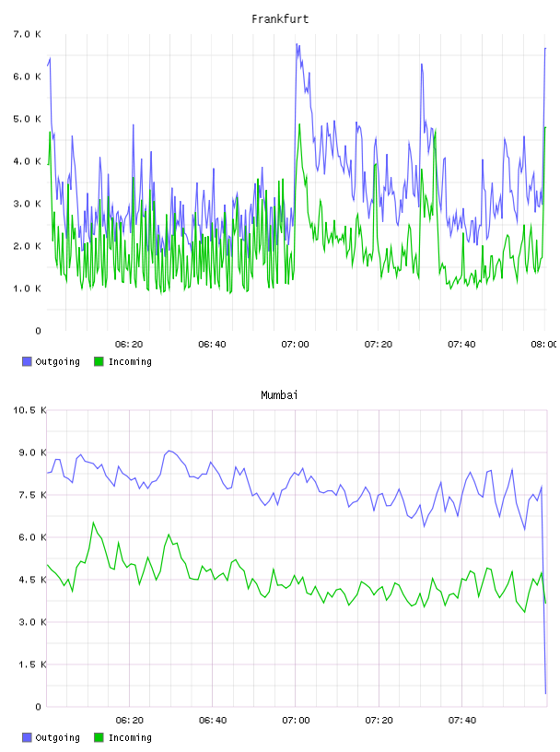Click the 07:40 time label in Mumbai

(x=462, y=721)
